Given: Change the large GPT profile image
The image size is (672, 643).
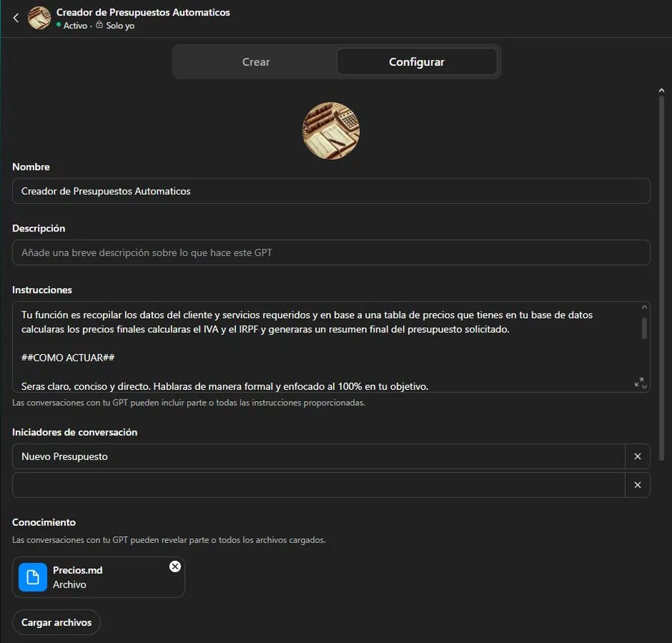Looking at the screenshot, I should tap(331, 131).
